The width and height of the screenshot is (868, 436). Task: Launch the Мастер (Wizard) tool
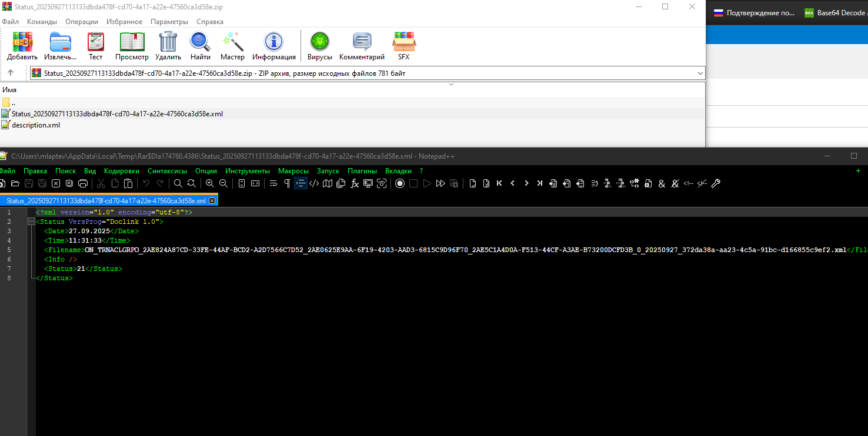click(232, 46)
